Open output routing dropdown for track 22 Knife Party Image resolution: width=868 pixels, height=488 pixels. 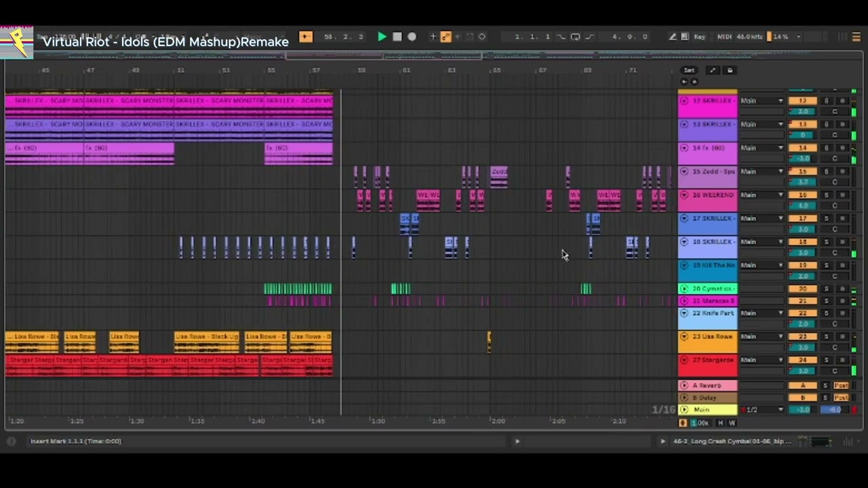762,313
